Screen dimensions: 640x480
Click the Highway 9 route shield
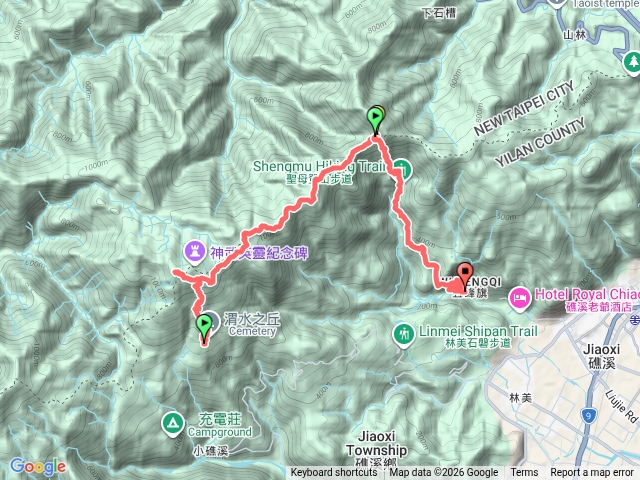[x=588, y=416]
